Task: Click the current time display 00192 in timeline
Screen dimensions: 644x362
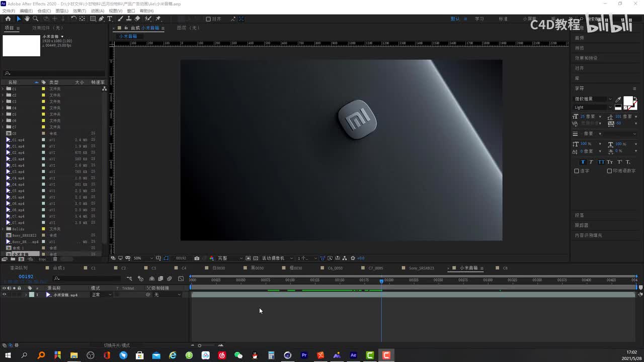Action: tap(26, 277)
